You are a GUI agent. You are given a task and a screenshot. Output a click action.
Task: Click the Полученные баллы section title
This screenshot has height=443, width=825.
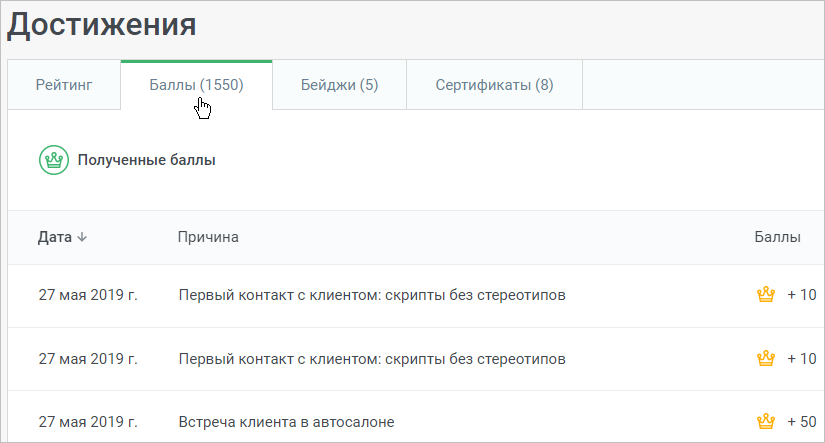(x=146, y=160)
